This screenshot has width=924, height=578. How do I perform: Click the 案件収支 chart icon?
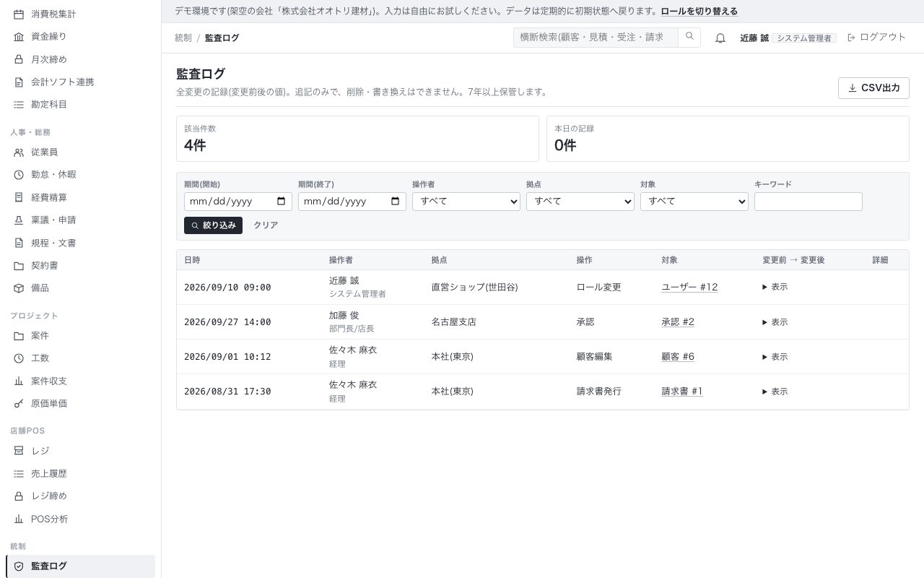click(19, 381)
